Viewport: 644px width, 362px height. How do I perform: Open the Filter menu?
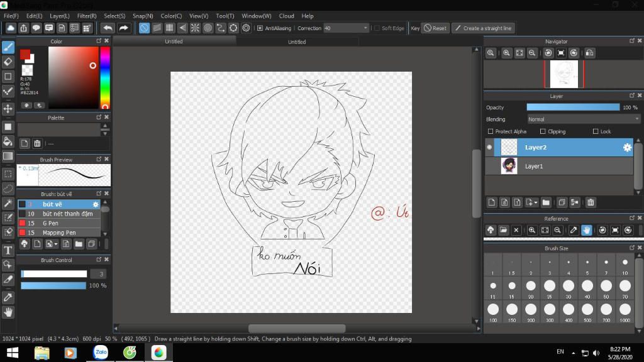point(87,16)
